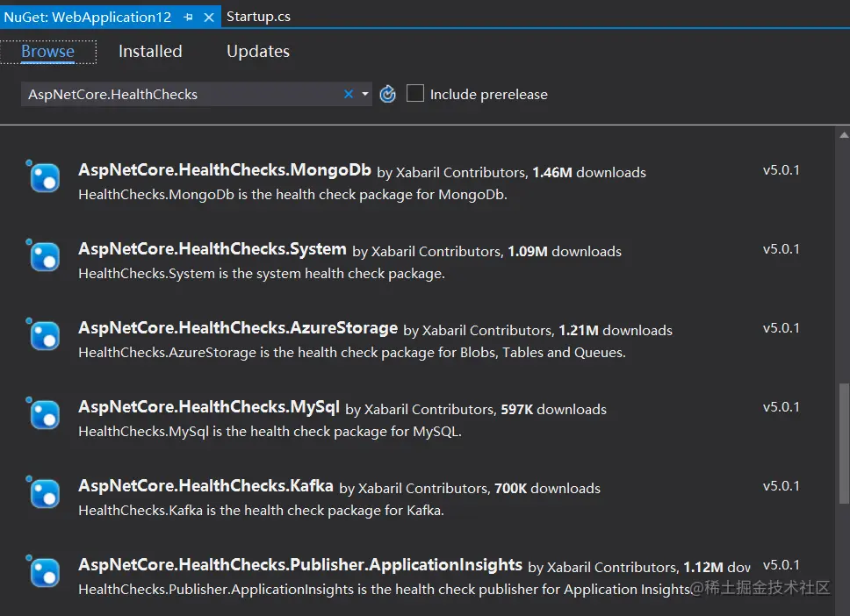Click 1.21M downloads text
The image size is (850, 616).
tap(616, 331)
